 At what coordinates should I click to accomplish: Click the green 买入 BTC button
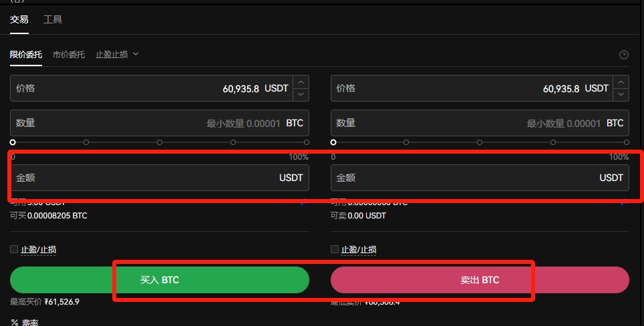160,280
